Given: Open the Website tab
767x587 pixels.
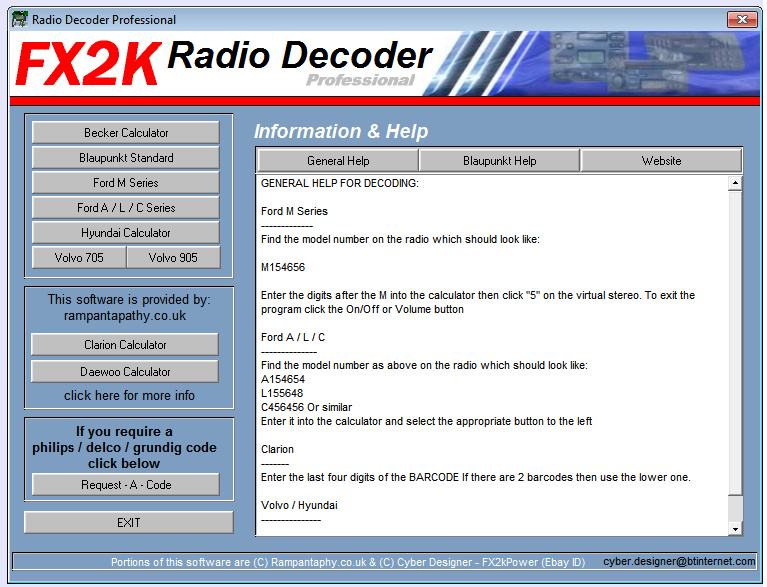Looking at the screenshot, I should 661,160.
